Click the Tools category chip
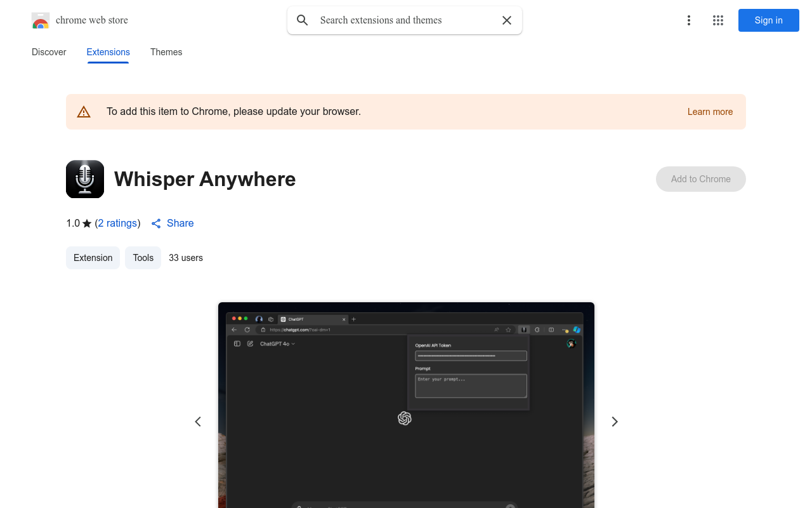Image resolution: width=812 pixels, height=508 pixels. (x=143, y=258)
